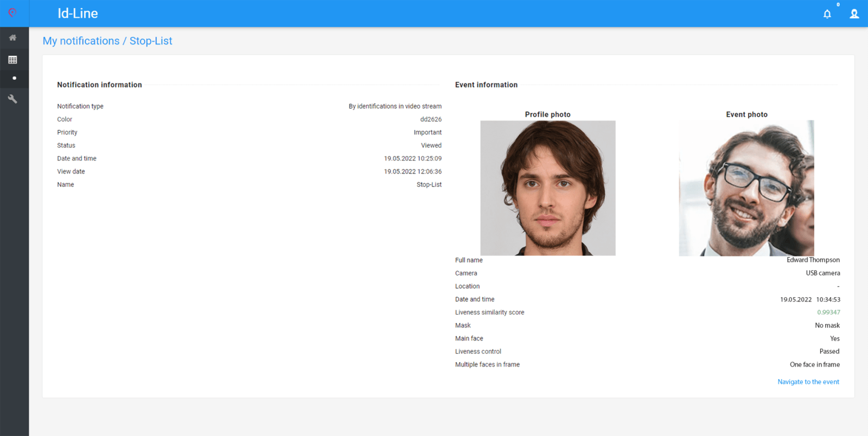
Task: Open the table grid sidebar icon
Action: point(12,60)
